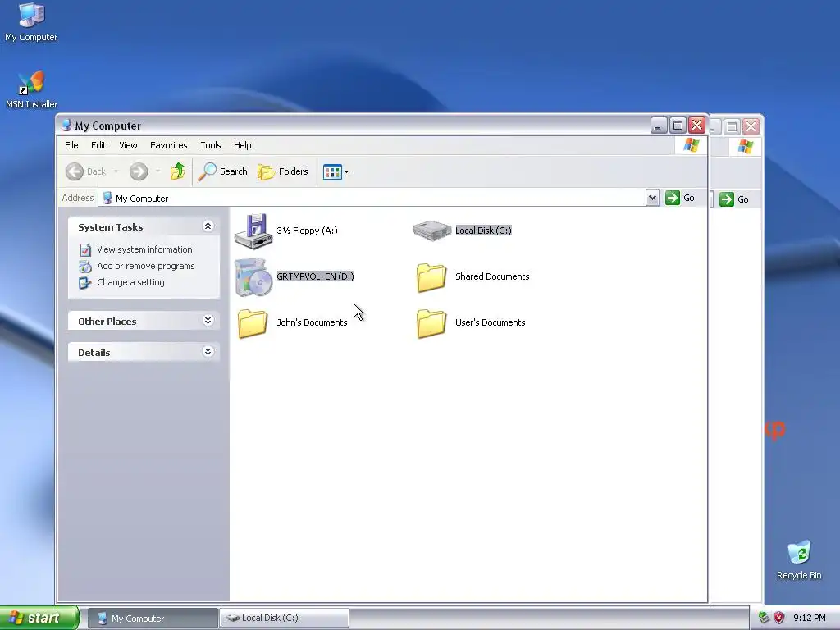This screenshot has height=630, width=840.
Task: Click the My Computer title bar icon
Action: coord(66,126)
